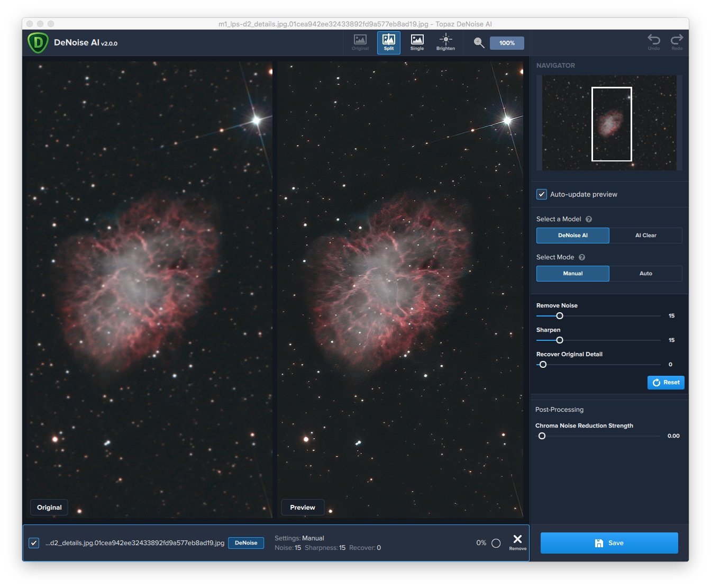The width and height of the screenshot is (711, 588).
Task: Toggle the image file row checkbox
Action: [34, 543]
